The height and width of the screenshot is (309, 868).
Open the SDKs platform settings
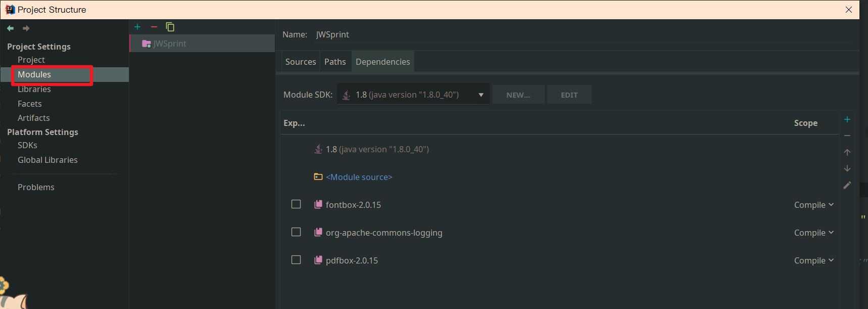(27, 145)
